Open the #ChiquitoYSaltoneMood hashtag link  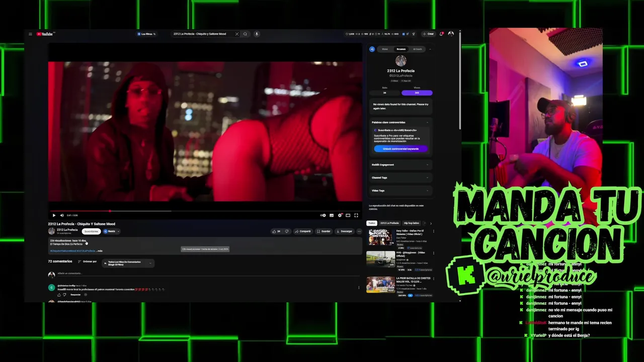pyautogui.click(x=63, y=251)
